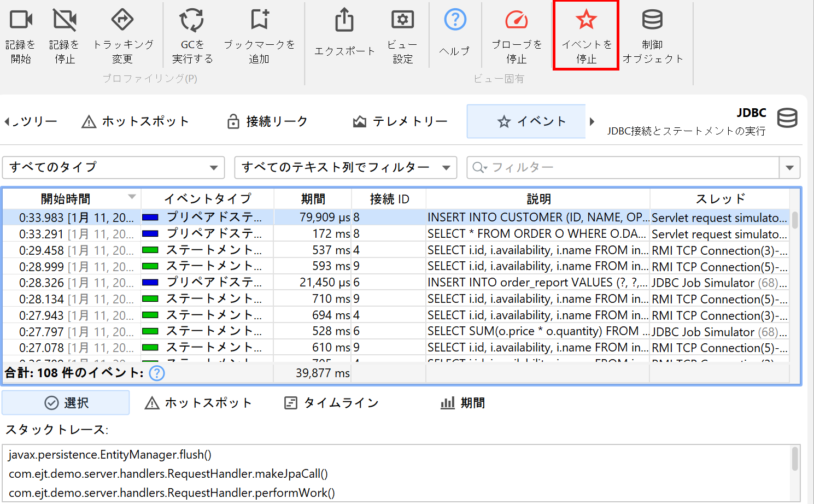Toggle event recording with star icon
The height and width of the screenshot is (504, 814).
[x=586, y=20]
